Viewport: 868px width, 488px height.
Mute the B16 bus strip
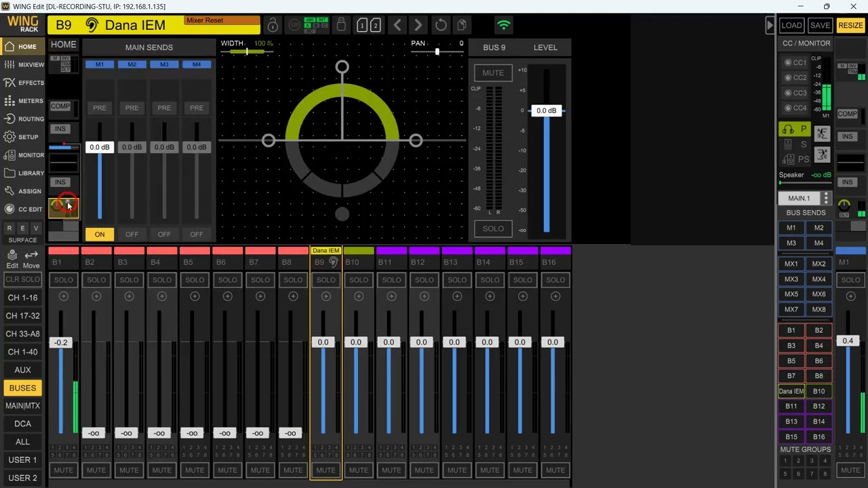555,470
